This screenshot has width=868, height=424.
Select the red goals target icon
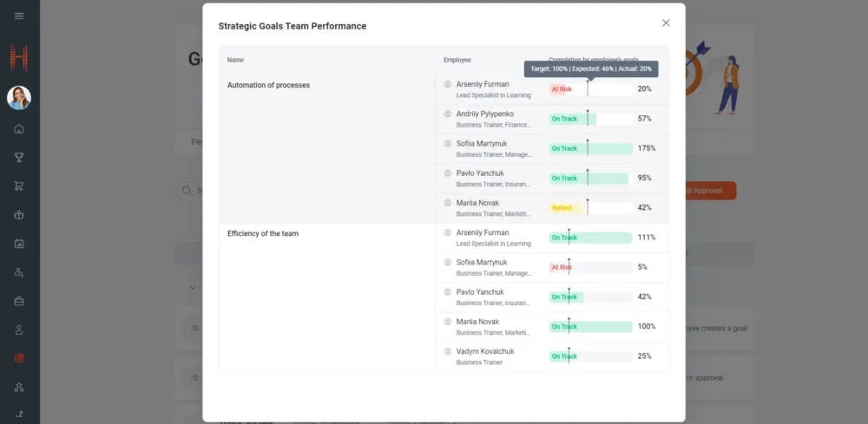point(19,358)
